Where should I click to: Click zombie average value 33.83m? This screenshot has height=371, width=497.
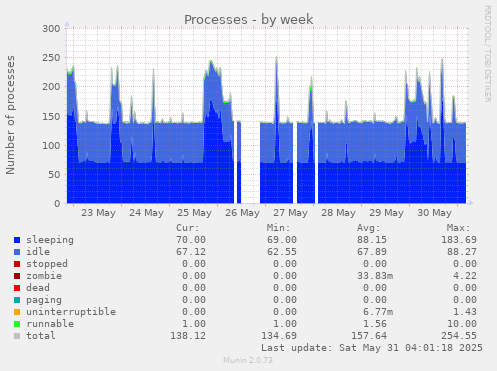(375, 276)
